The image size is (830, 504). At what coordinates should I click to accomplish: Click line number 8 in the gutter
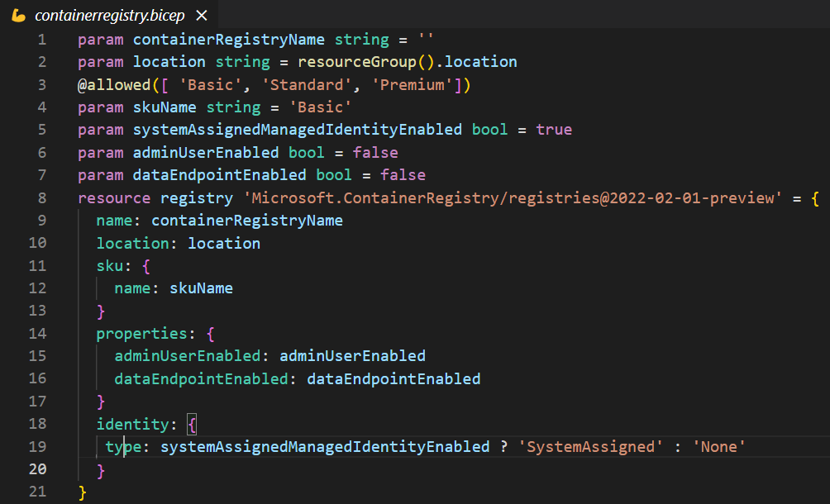(41, 198)
